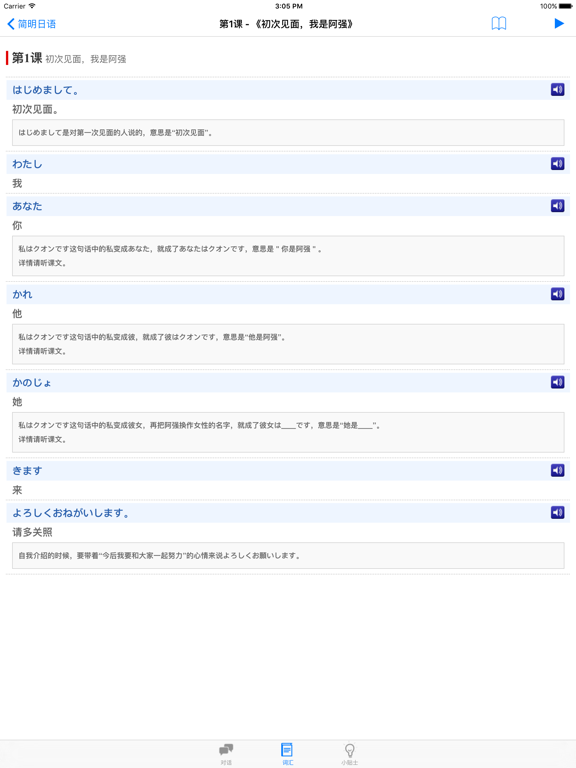Screen dimensions: 576x768
Task: Select the phrase よろしくおねがいします。
Action: (x=71, y=513)
